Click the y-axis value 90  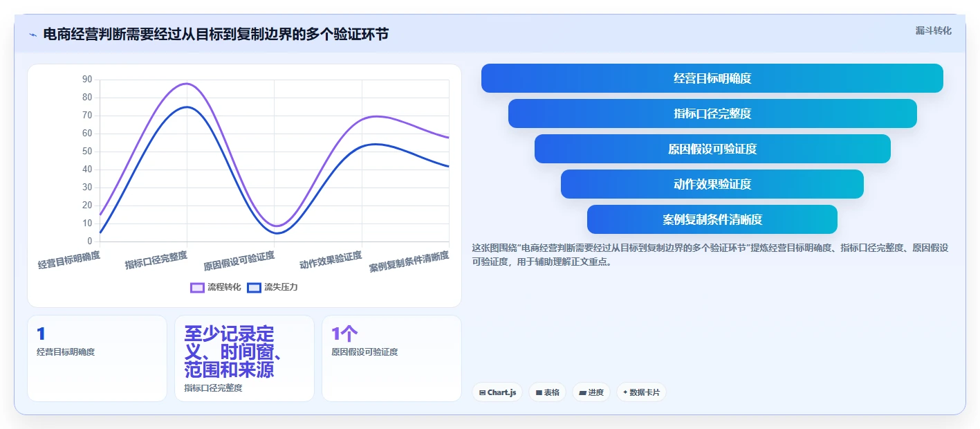(x=87, y=80)
